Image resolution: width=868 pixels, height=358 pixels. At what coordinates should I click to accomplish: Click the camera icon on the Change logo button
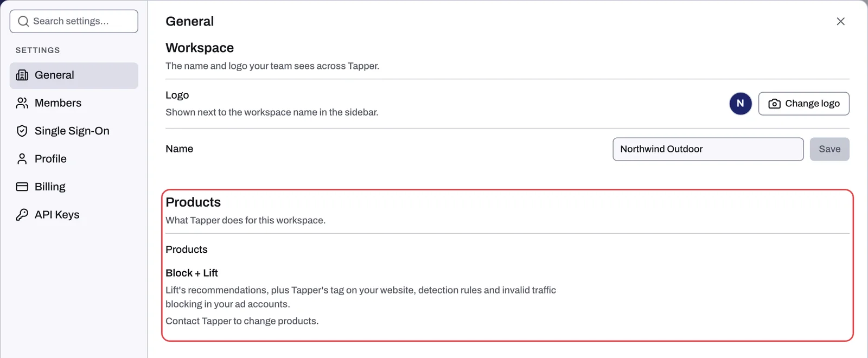(x=775, y=104)
